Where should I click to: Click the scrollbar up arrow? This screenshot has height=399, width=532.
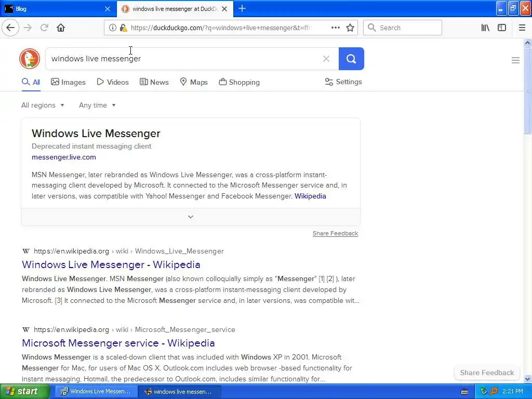527,43
